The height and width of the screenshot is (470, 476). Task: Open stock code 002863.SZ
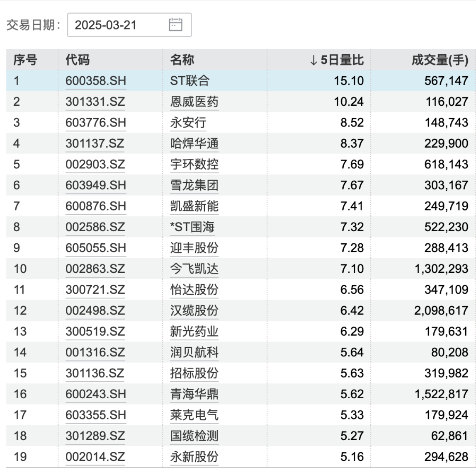tap(95, 269)
